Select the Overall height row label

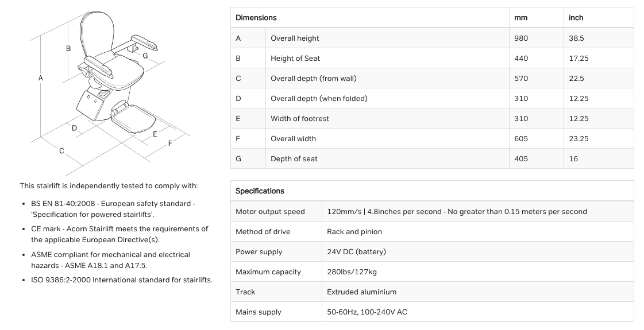pyautogui.click(x=295, y=38)
